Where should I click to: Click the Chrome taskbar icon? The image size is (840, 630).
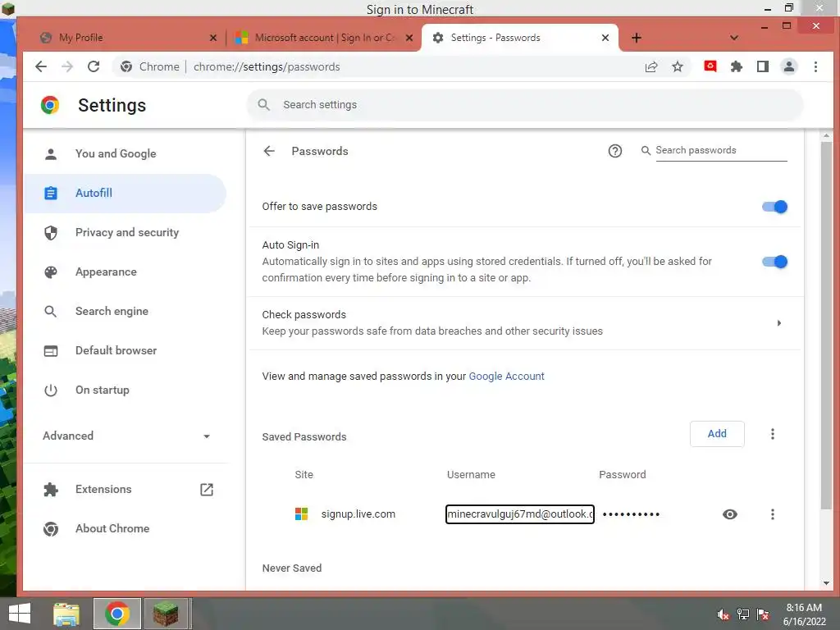(x=116, y=614)
